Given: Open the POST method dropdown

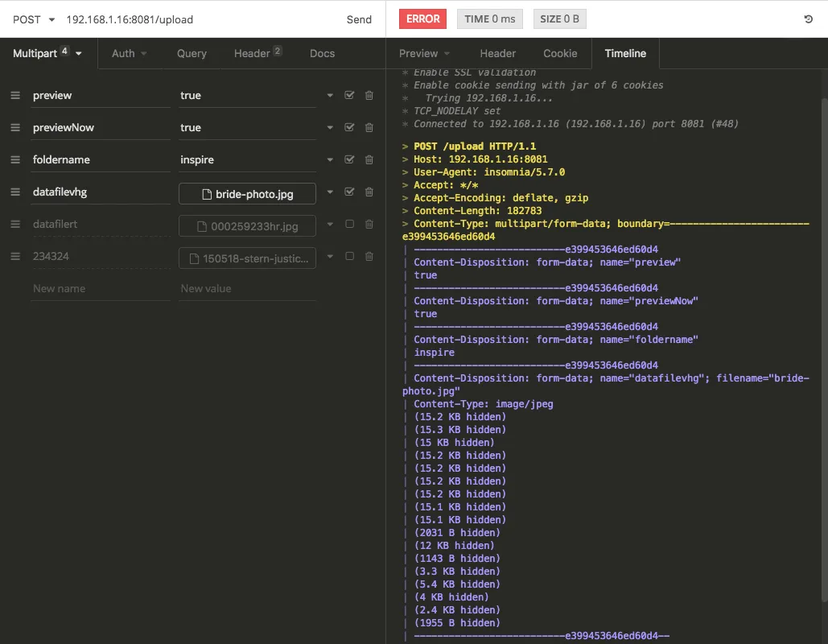Looking at the screenshot, I should pyautogui.click(x=34, y=19).
